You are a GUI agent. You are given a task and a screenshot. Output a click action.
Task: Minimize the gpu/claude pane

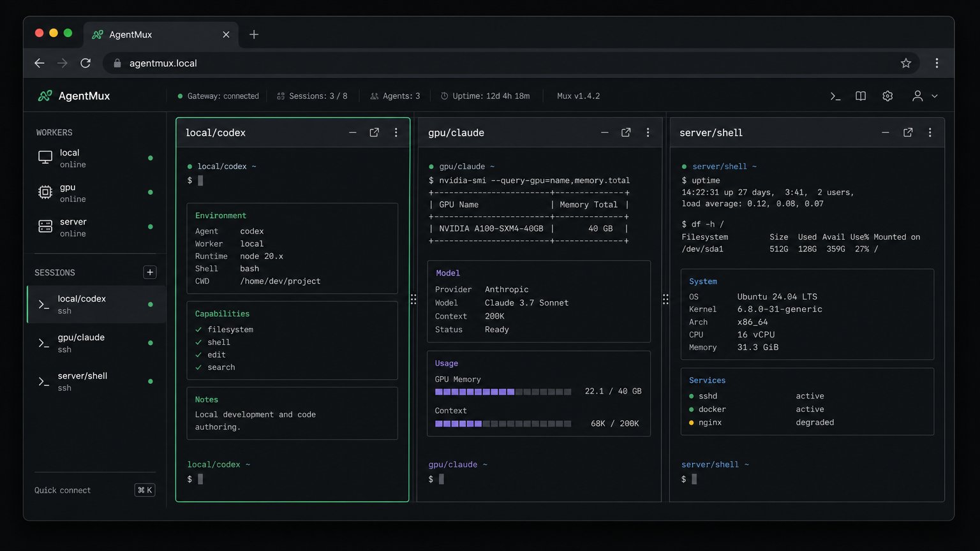pos(605,133)
